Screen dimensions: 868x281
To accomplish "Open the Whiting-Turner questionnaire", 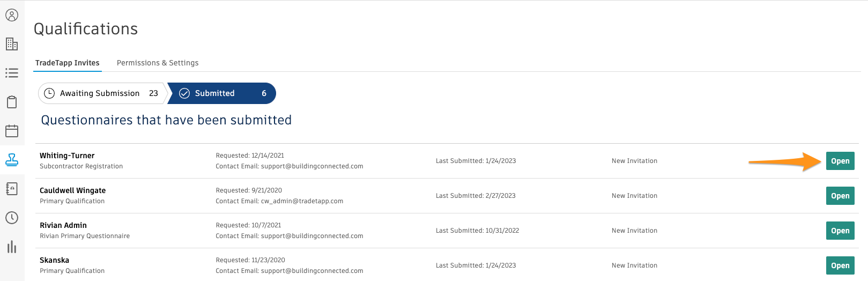I will click(x=840, y=161).
